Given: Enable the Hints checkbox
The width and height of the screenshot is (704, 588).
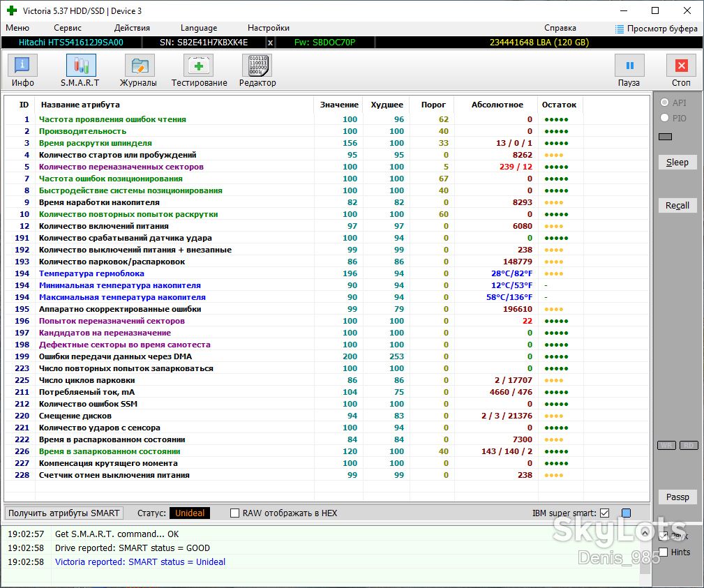Looking at the screenshot, I should tap(664, 552).
